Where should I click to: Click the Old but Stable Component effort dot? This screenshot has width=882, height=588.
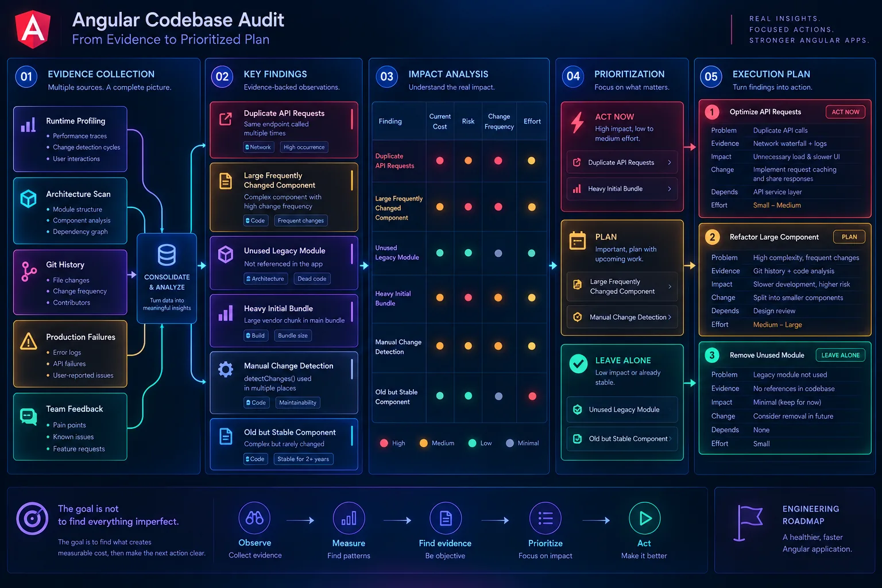(532, 396)
